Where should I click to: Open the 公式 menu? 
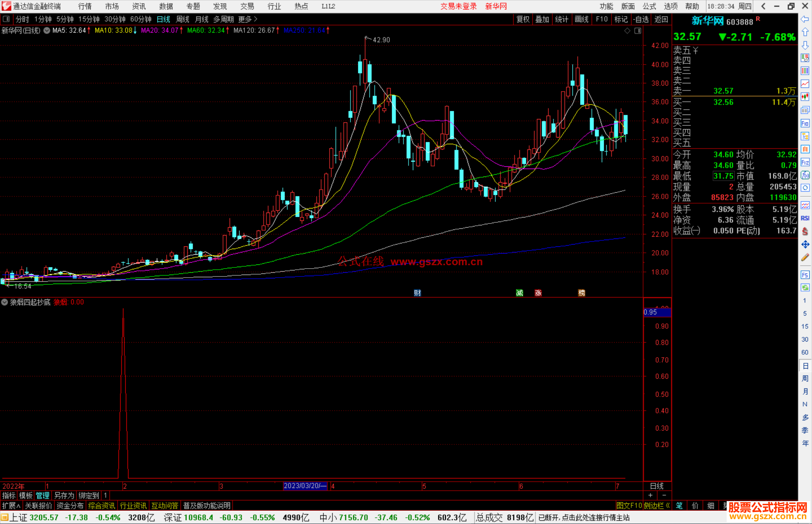click(x=649, y=6)
